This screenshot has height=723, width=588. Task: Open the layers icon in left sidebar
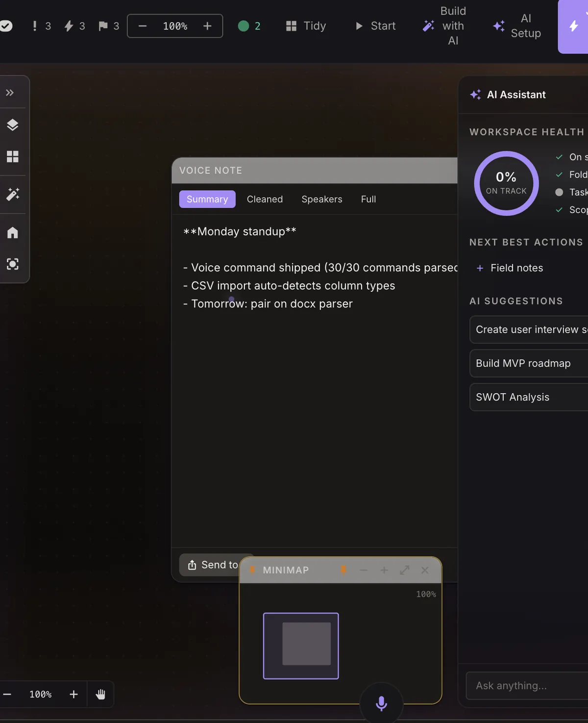pos(13,125)
